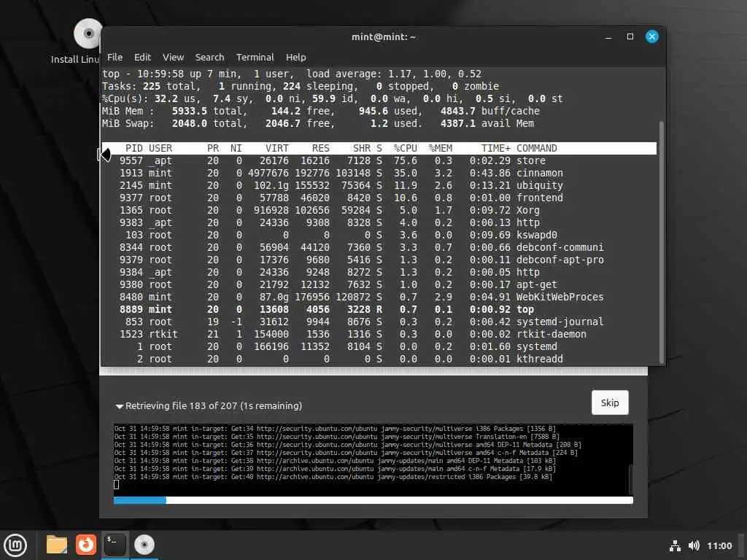Select the 'systemd-journal' process command

click(x=560, y=322)
